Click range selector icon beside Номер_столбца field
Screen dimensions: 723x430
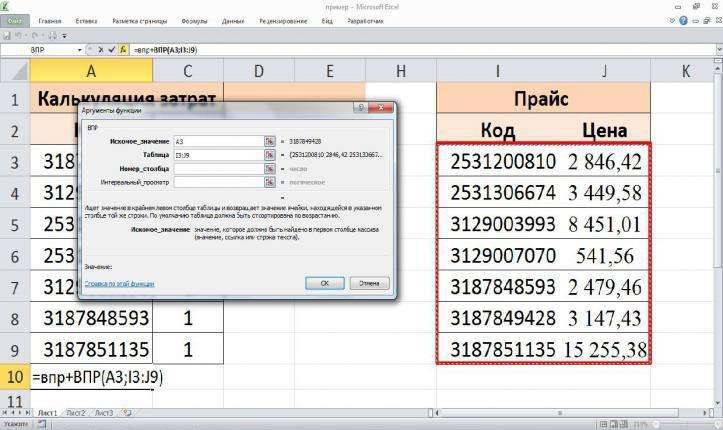[269, 169]
